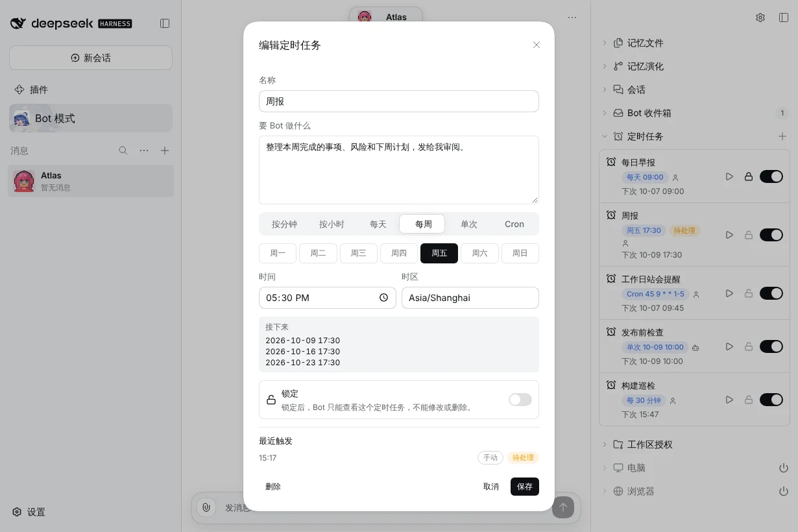Select 周一 weekday
The width and height of the screenshot is (798, 532).
click(x=278, y=253)
